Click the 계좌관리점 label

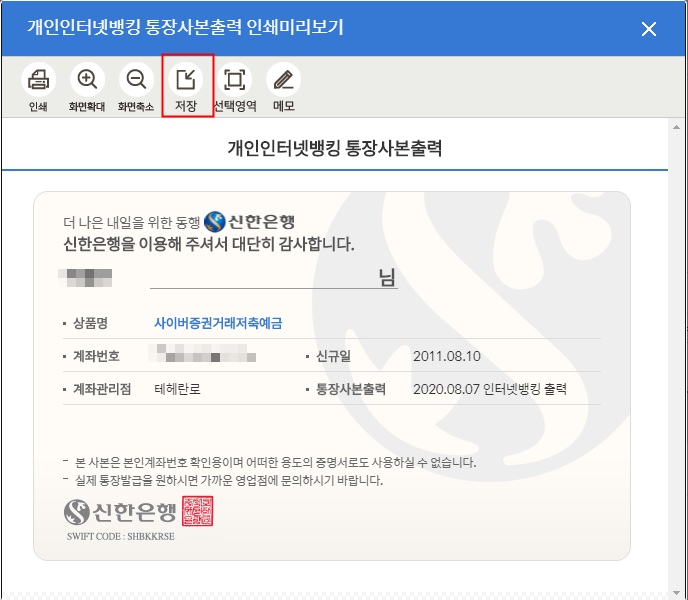[102, 389]
